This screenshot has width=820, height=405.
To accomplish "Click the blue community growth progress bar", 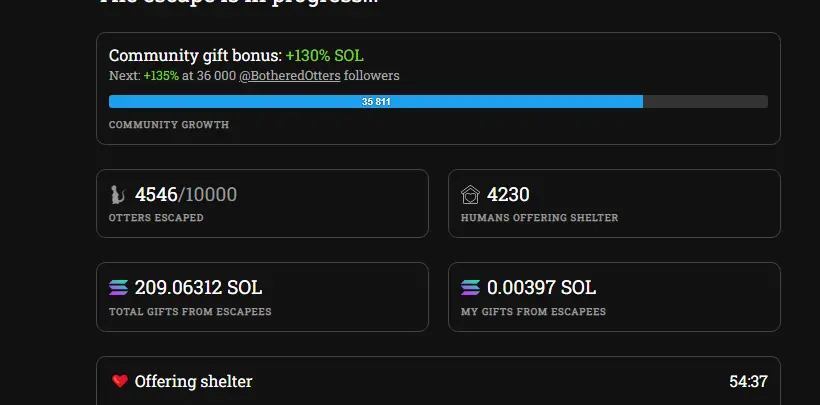I will click(375, 102).
